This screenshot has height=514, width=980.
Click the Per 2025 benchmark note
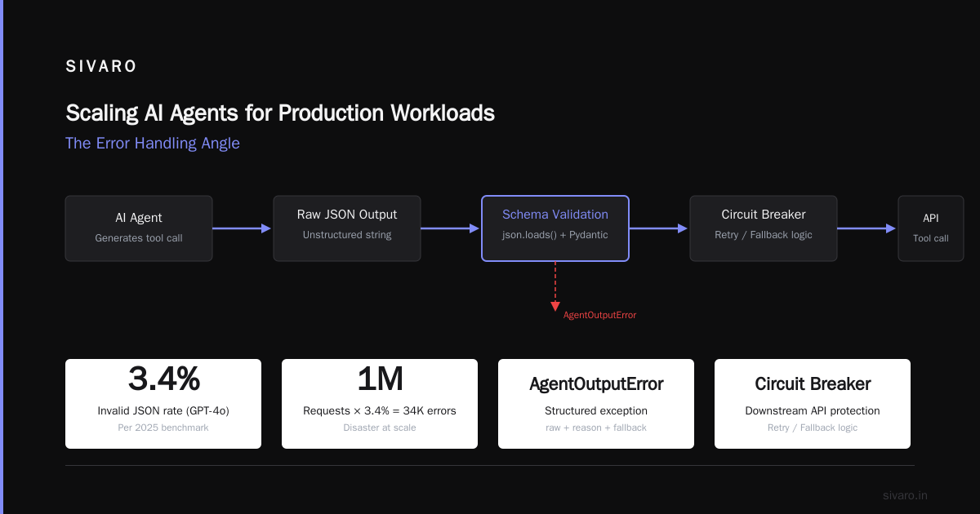point(163,428)
